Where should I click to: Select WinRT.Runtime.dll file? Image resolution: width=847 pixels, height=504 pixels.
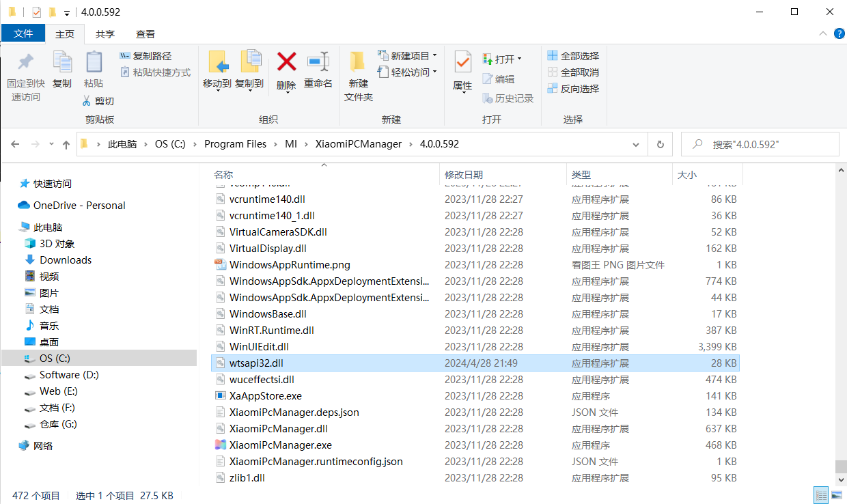272,331
